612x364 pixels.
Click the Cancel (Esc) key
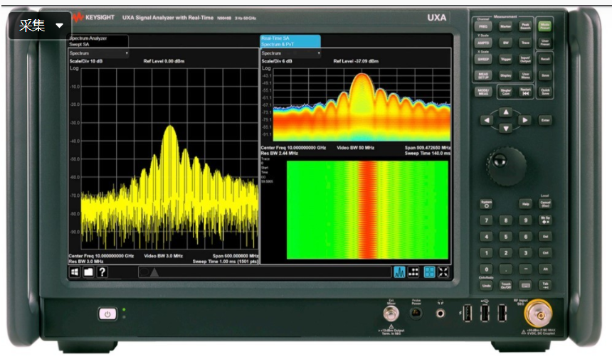click(x=545, y=204)
